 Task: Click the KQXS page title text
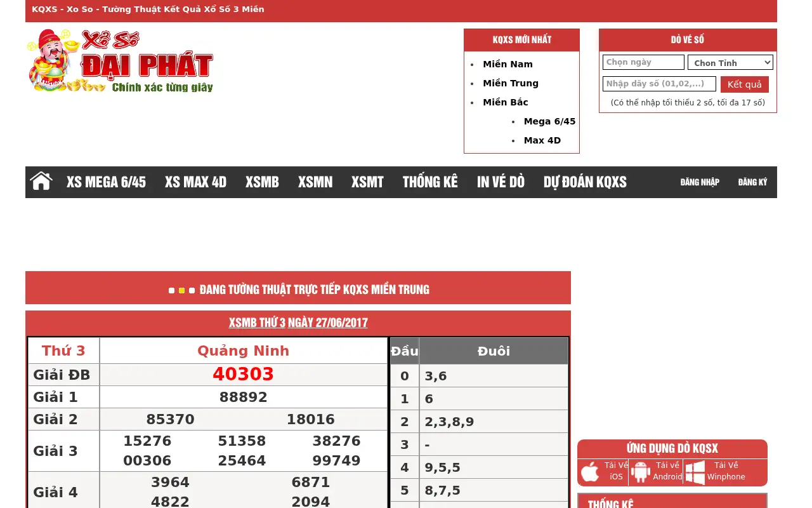(x=148, y=10)
